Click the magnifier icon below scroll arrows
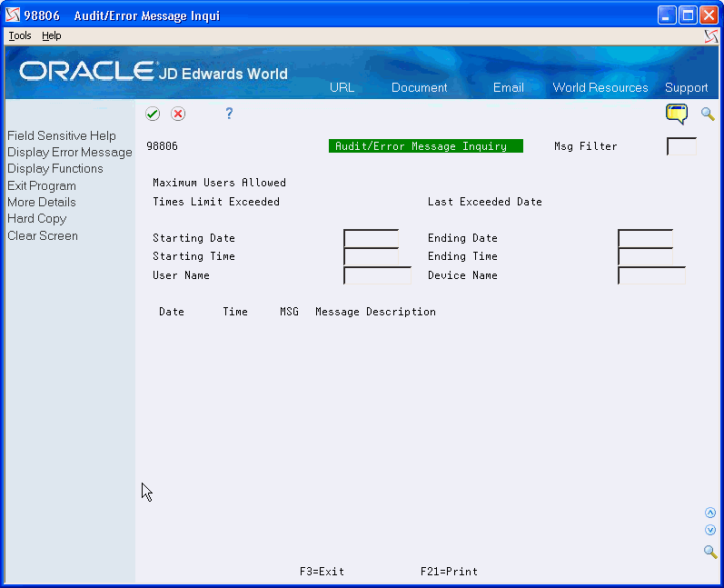Viewport: 724px width, 588px height. 710,552
